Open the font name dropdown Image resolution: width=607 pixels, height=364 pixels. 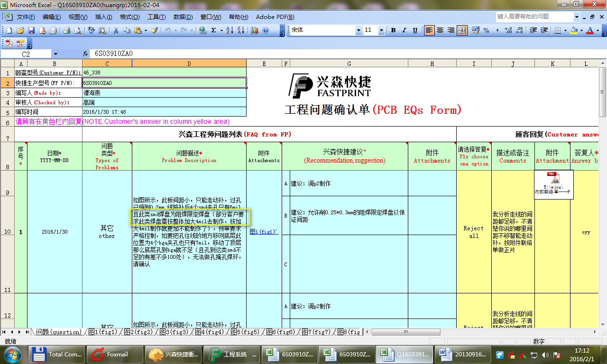click(359, 30)
